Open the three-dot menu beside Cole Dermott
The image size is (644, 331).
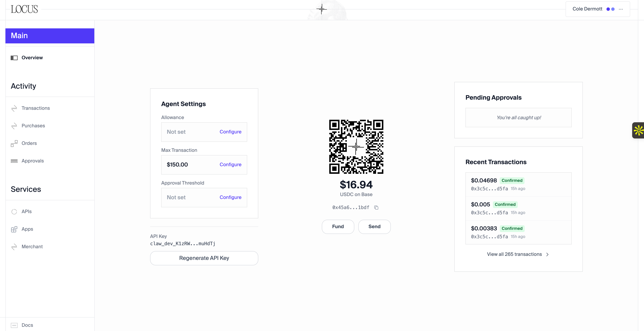click(x=621, y=9)
